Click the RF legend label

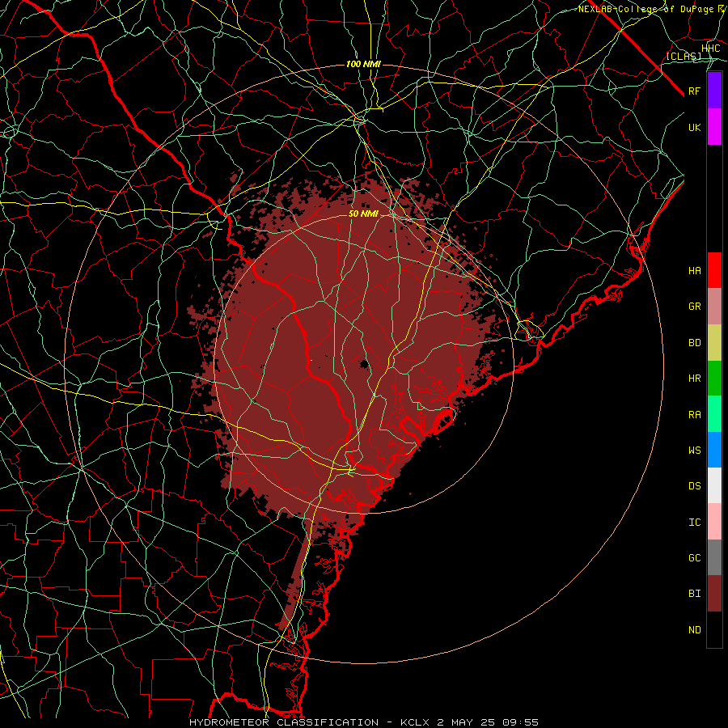point(695,91)
